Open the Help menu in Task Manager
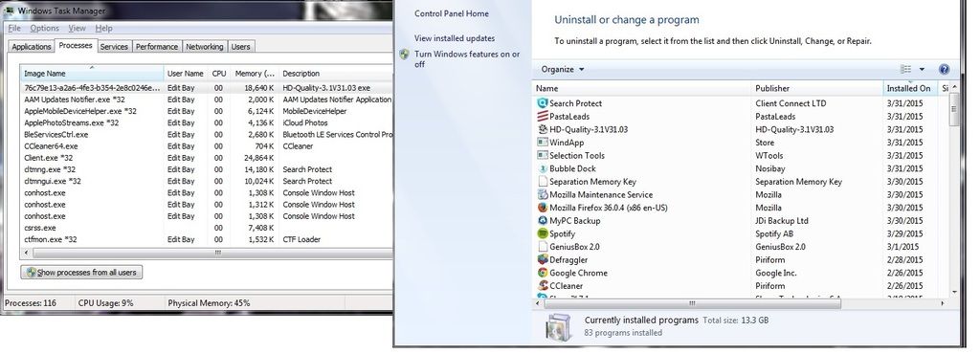Screen dimensions: 980x354 click(103, 28)
